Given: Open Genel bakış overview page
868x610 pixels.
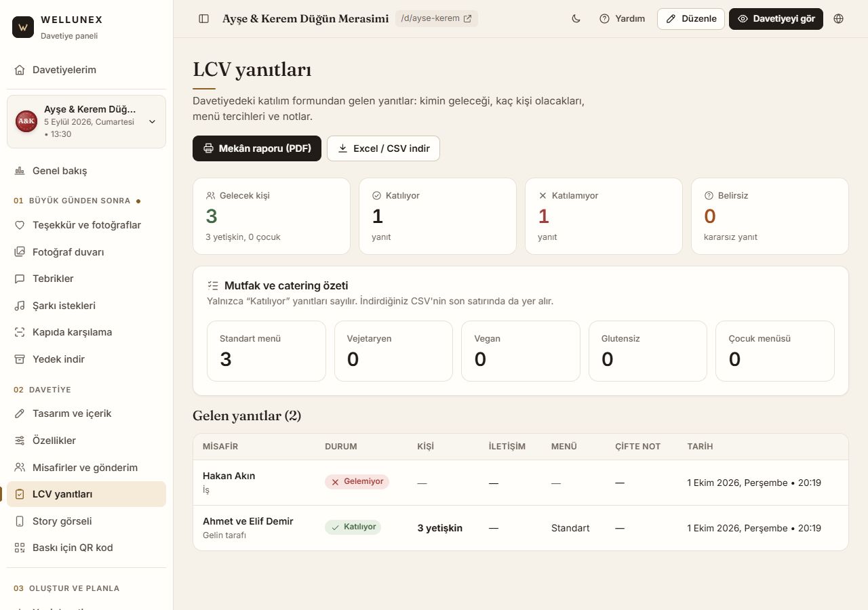Looking at the screenshot, I should point(86,171).
